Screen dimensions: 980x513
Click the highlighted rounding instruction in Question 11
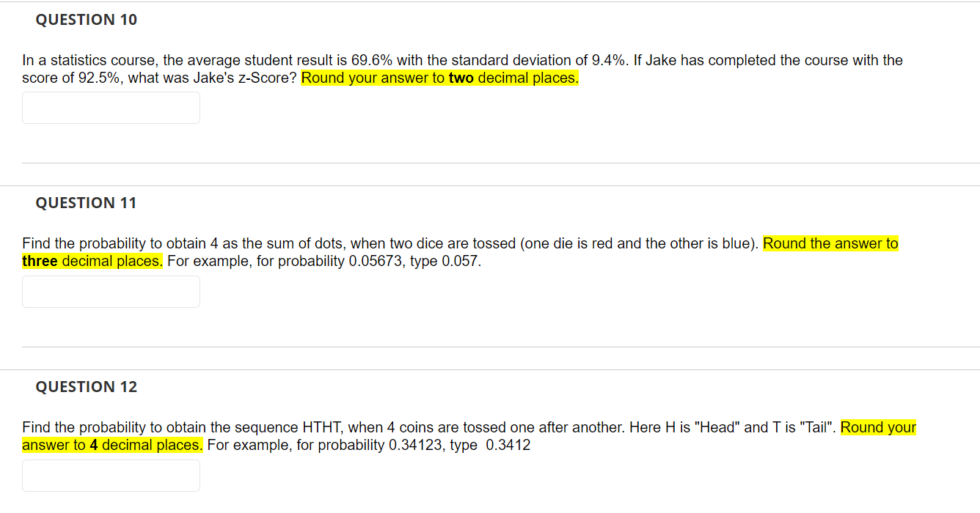click(830, 243)
